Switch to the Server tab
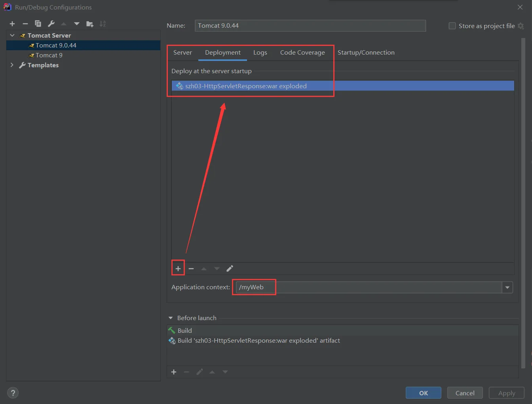 pyautogui.click(x=182, y=53)
